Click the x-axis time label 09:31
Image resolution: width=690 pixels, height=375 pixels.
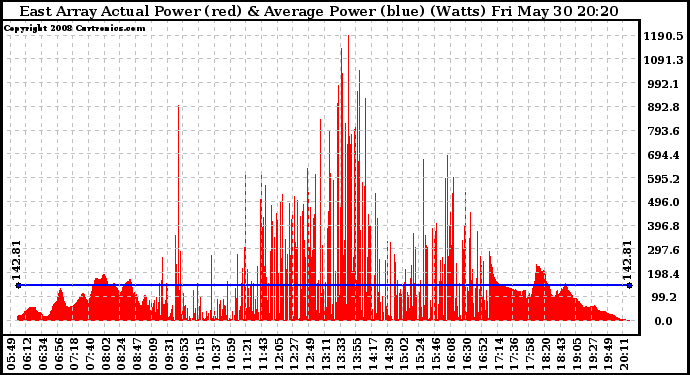[169, 354]
